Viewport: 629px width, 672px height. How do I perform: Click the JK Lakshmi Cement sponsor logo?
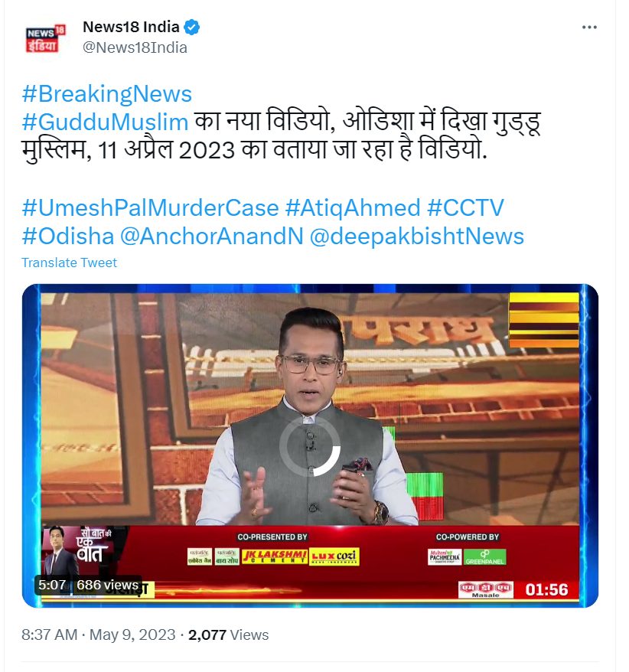[274, 556]
